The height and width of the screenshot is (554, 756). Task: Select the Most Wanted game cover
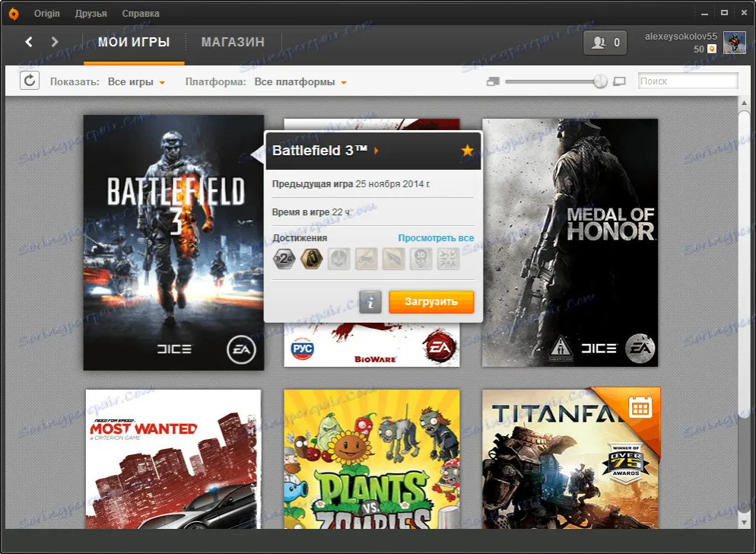tap(173, 459)
